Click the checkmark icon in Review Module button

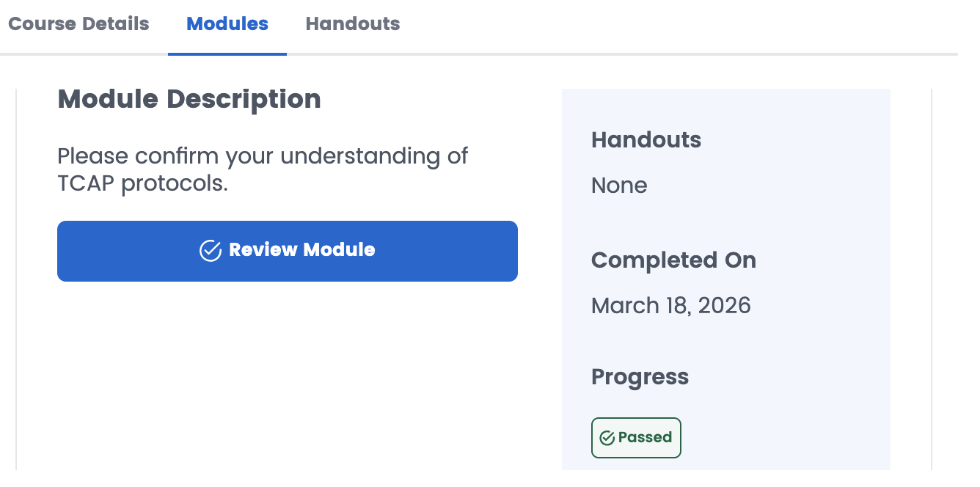click(211, 251)
